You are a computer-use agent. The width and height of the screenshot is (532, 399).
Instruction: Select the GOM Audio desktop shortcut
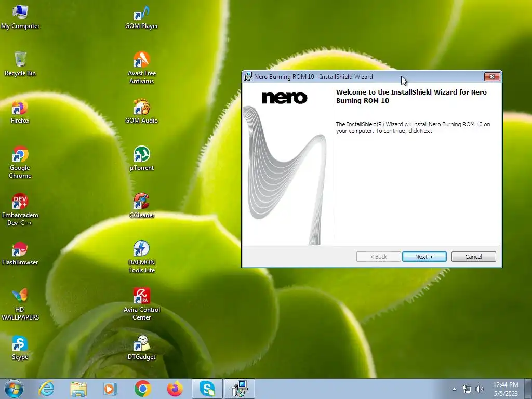tap(141, 112)
